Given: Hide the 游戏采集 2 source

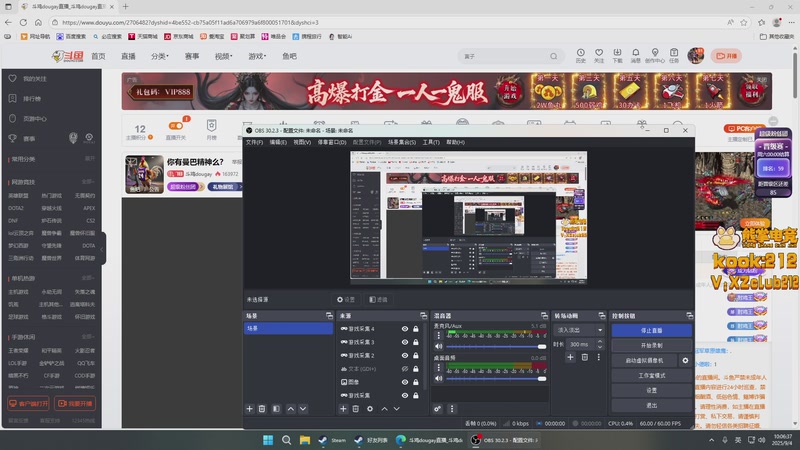Looking at the screenshot, I should (405, 356).
